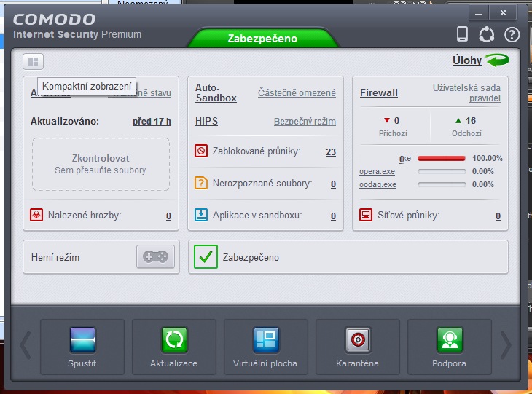The width and height of the screenshot is (532, 394).
Task: Click the compact view layout icon
Action: coord(34,62)
